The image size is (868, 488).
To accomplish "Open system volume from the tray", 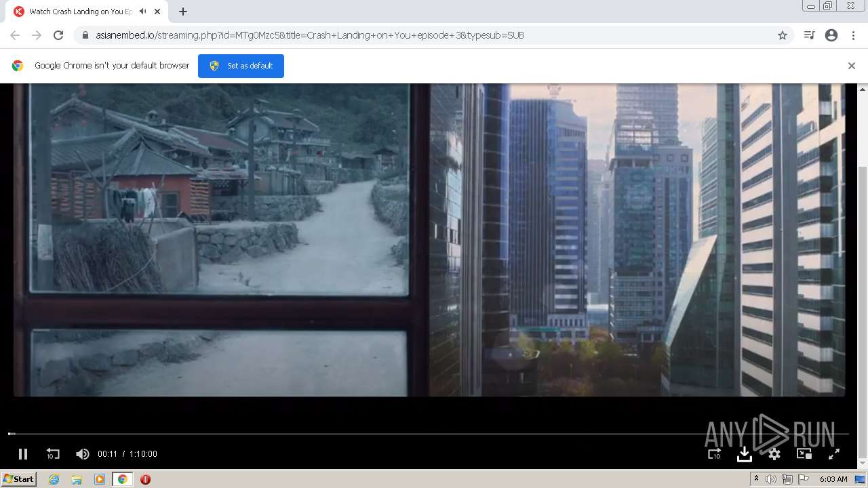I will tap(771, 479).
